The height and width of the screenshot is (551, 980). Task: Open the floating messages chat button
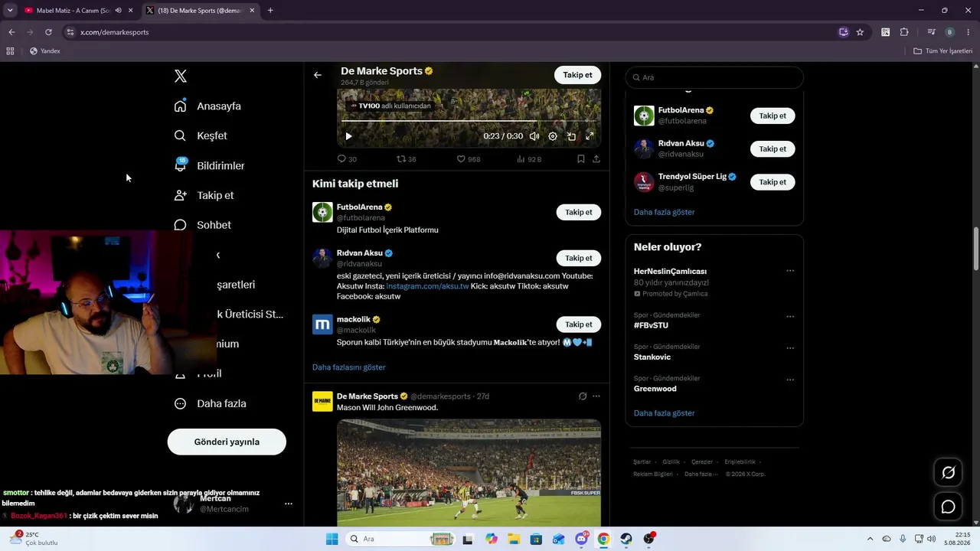point(948,507)
